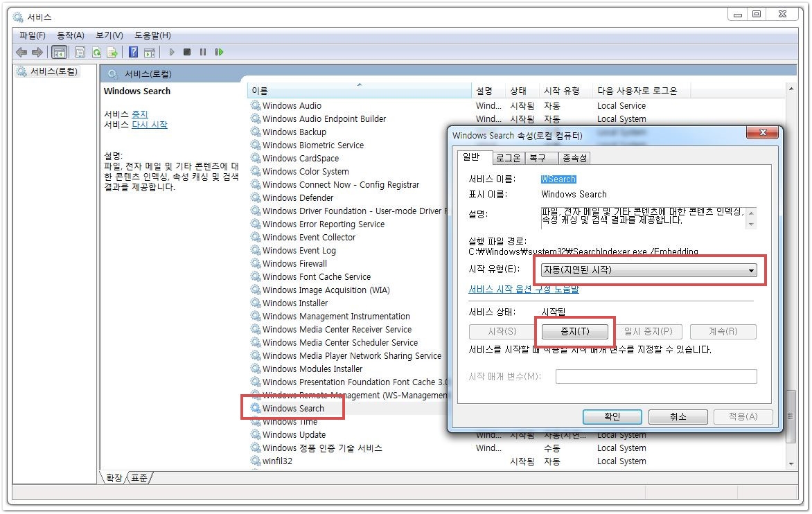Sort services by the 설명 column header

pos(488,91)
